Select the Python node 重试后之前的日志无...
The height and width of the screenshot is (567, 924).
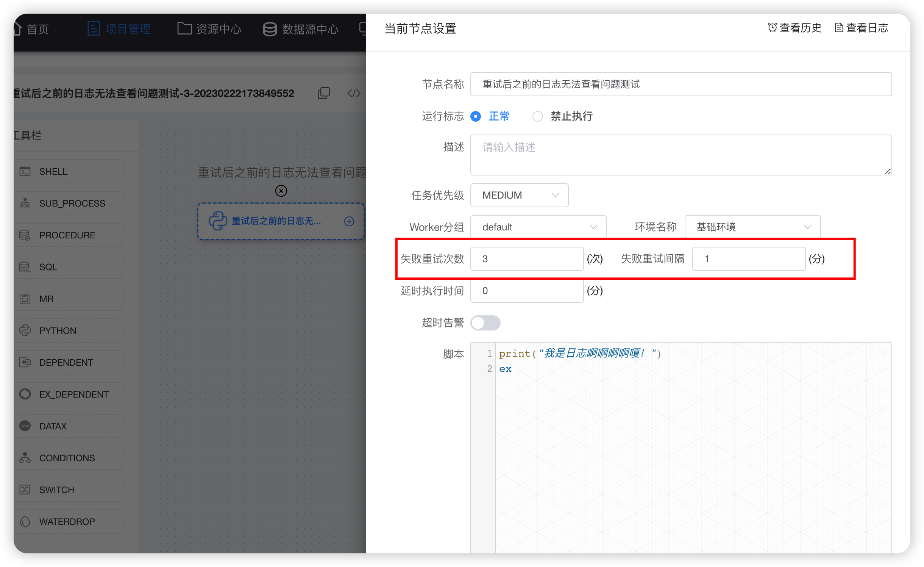coord(281,221)
